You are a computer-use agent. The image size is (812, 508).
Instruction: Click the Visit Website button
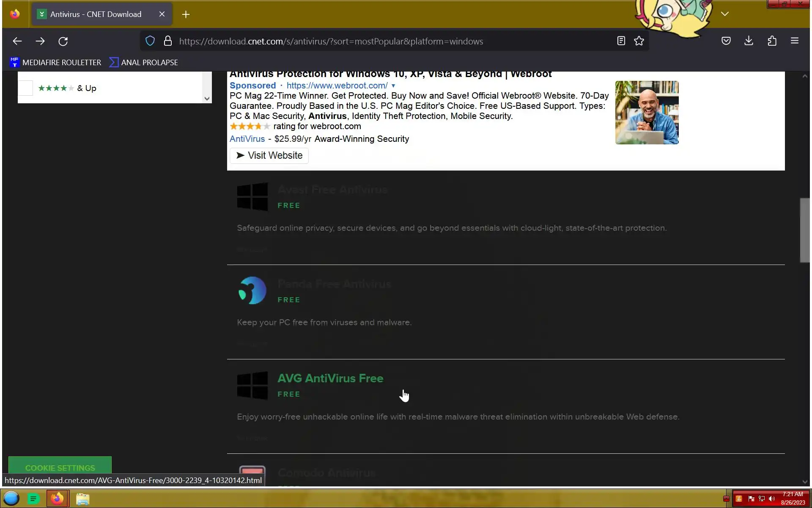(269, 155)
